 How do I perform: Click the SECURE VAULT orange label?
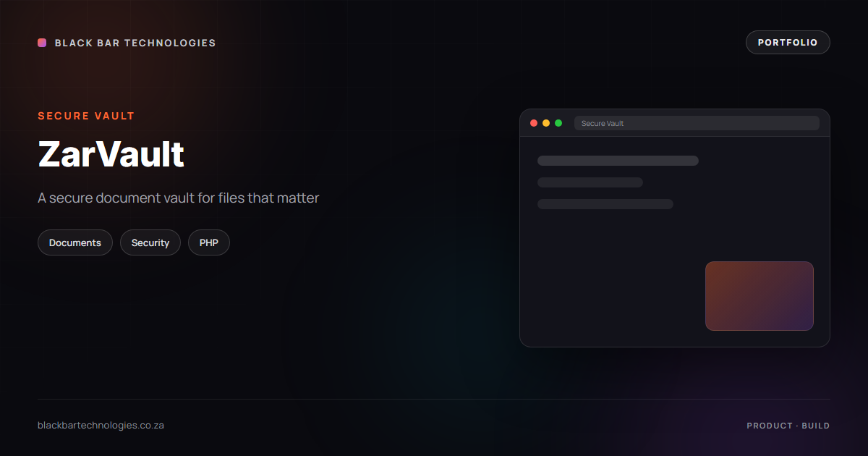tap(86, 116)
